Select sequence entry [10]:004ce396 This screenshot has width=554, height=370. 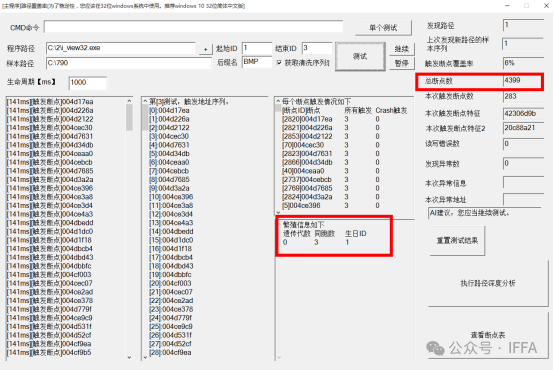coord(171,197)
